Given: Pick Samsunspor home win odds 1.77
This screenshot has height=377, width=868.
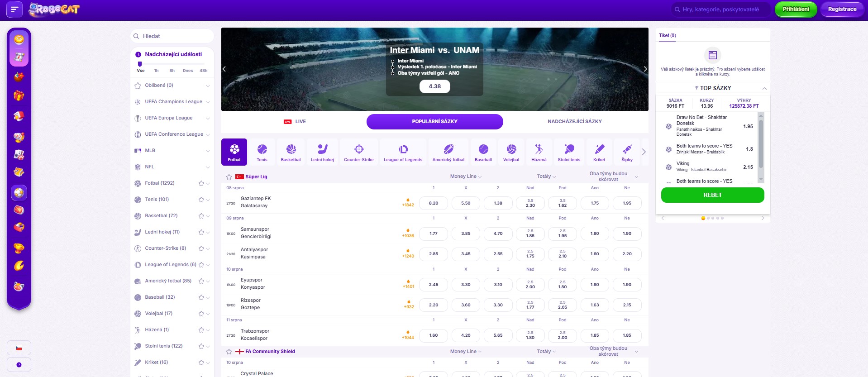Looking at the screenshot, I should click(x=434, y=234).
